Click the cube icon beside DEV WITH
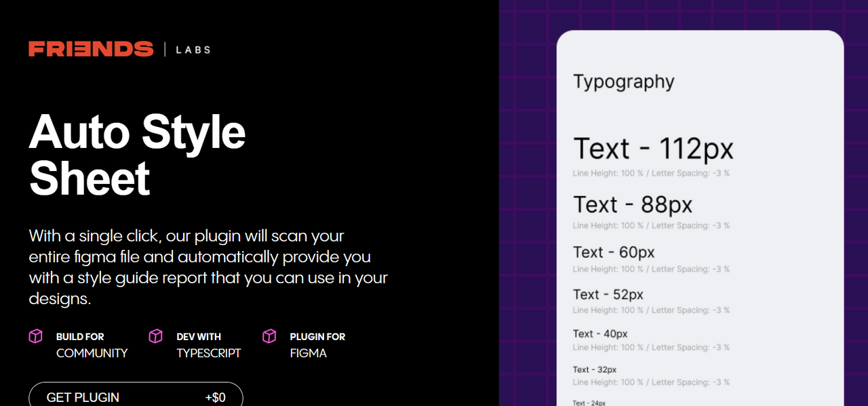Image resolution: width=868 pixels, height=406 pixels. click(x=156, y=336)
